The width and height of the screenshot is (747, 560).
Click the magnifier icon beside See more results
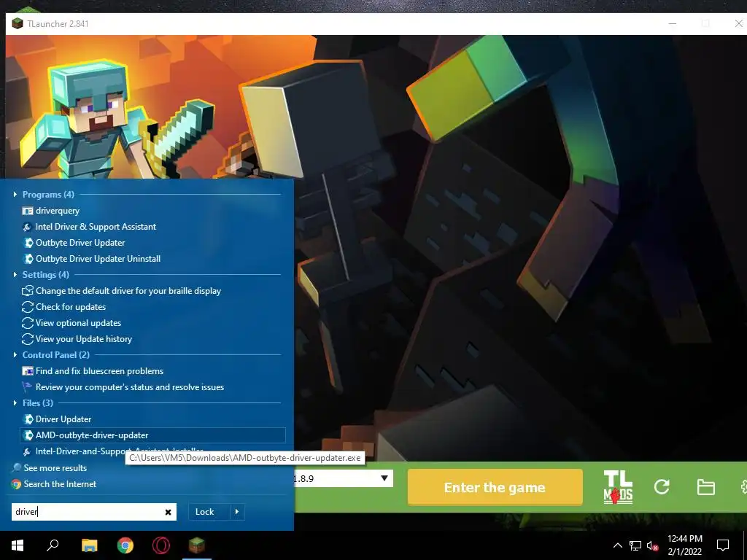click(x=17, y=468)
